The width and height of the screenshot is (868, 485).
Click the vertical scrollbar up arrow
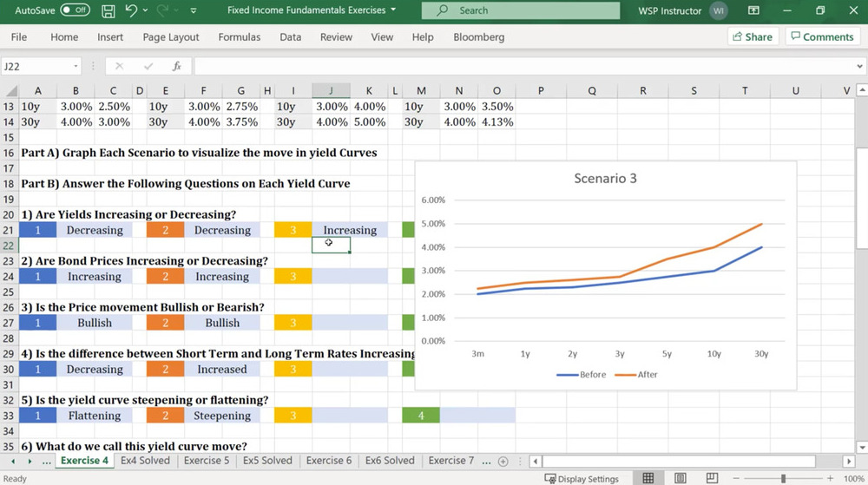[x=862, y=89]
